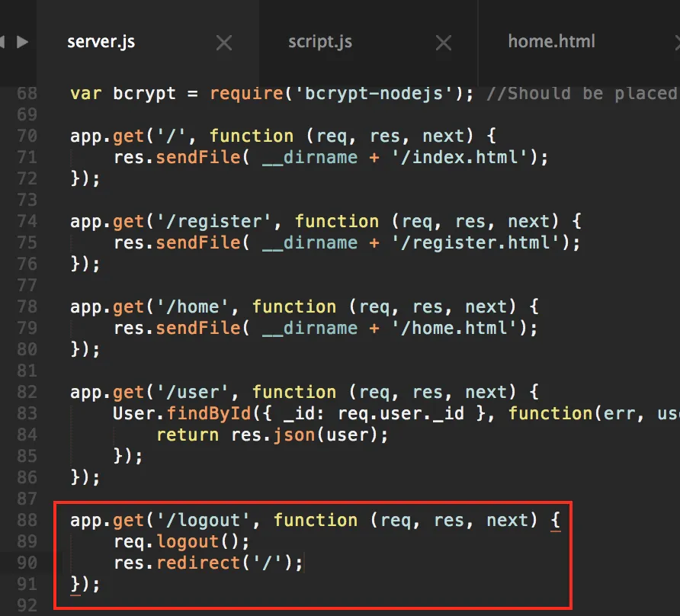Click findById on line 83
This screenshot has width=680, height=616.
click(x=209, y=414)
